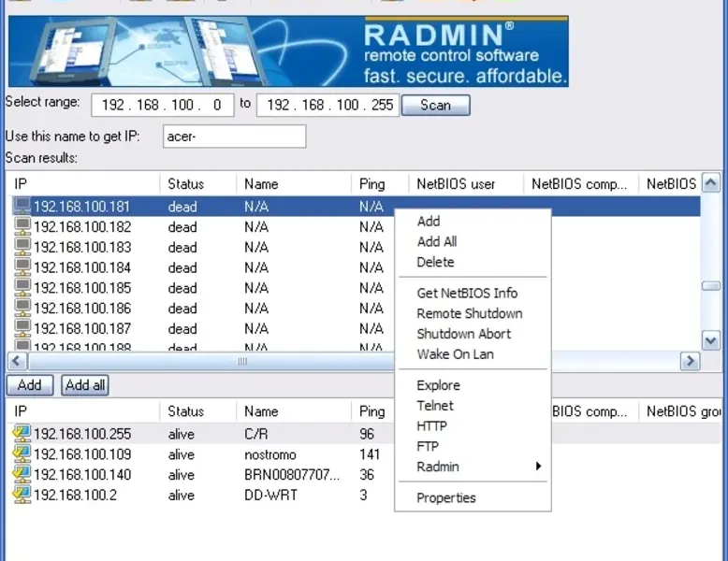This screenshot has width=728, height=561.
Task: Click alive host icon for 192.168.100.2
Action: [22, 495]
